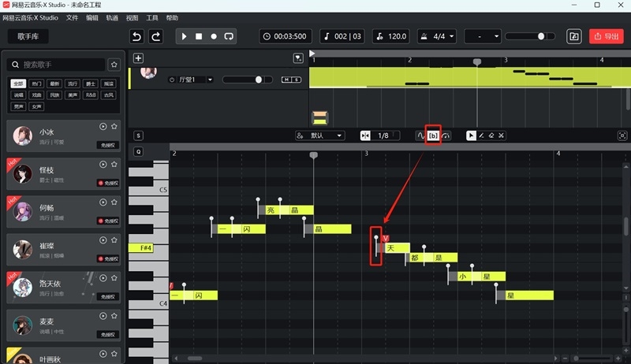The image size is (631, 364).
Task: Select the 全部 singer filter
Action: [x=18, y=84]
